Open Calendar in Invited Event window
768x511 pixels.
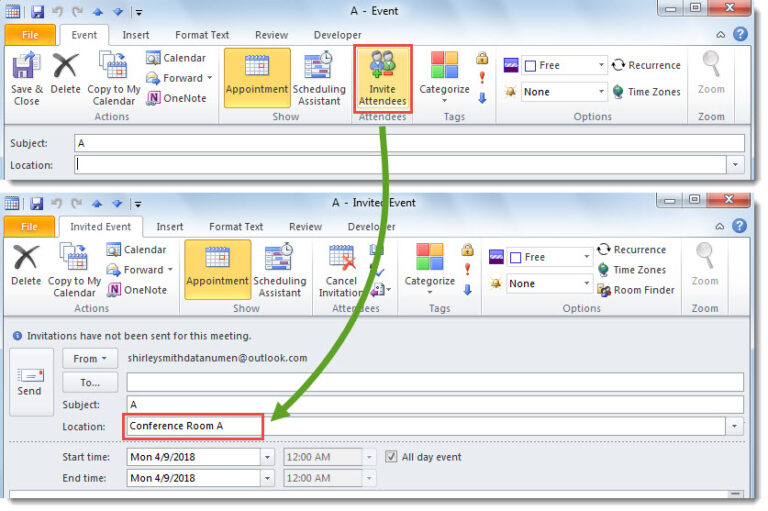click(137, 249)
